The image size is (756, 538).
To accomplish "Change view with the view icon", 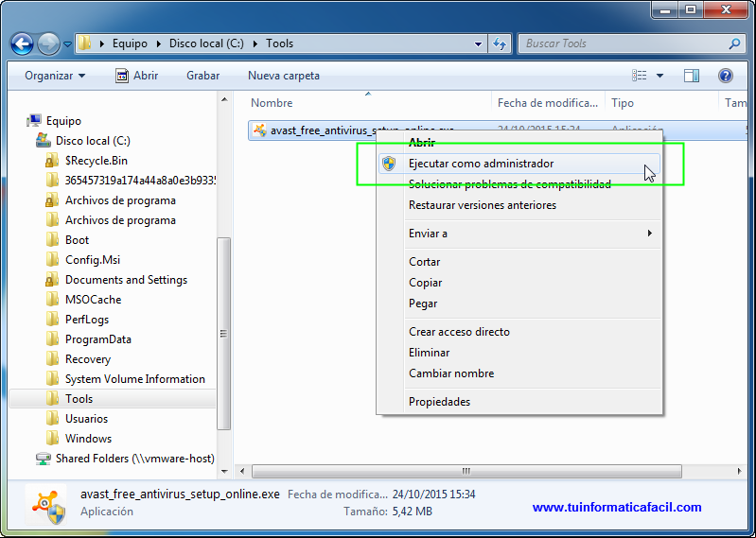I will coord(640,76).
